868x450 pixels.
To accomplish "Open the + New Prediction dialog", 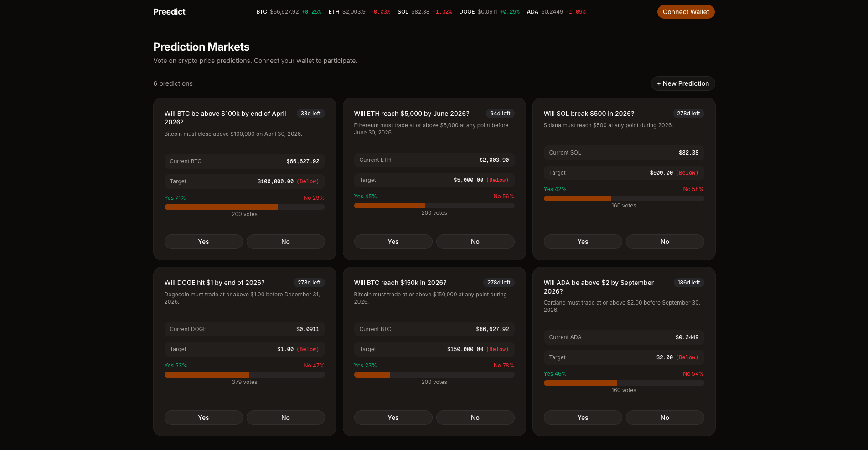I will (x=682, y=83).
